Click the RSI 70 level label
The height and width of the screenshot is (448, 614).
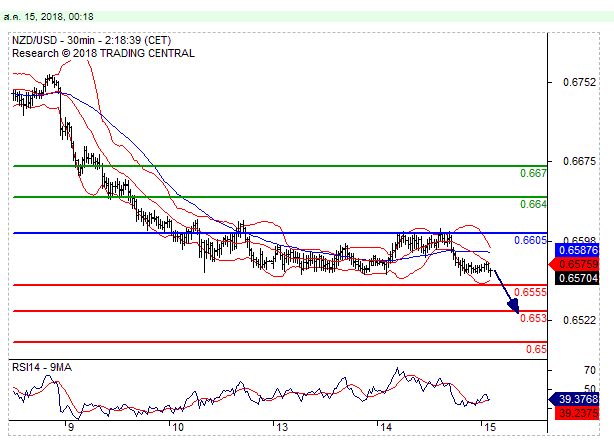click(x=590, y=370)
